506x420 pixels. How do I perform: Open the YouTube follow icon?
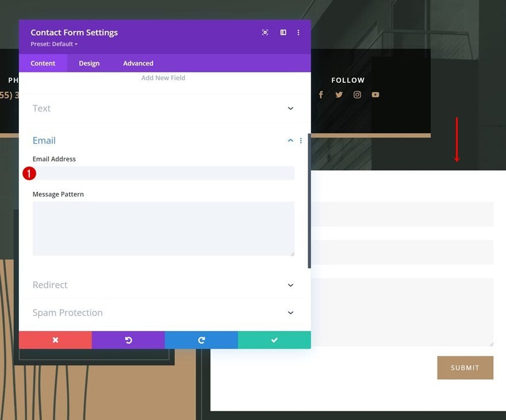pyautogui.click(x=375, y=95)
